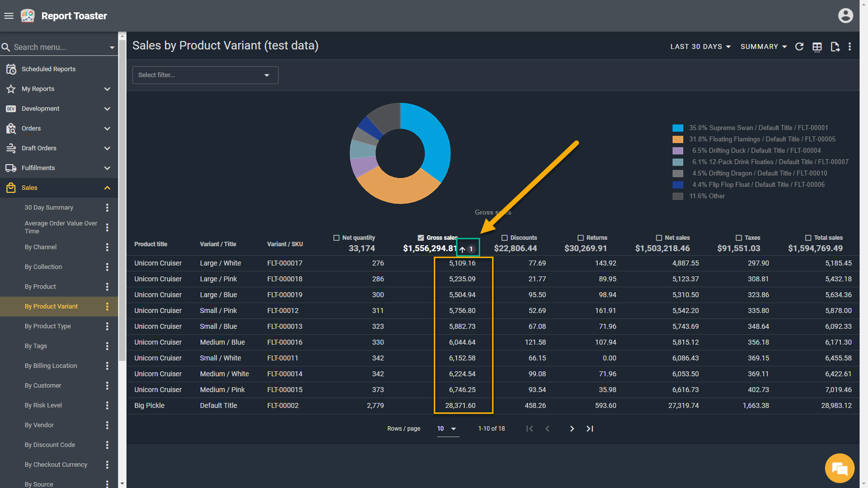The width and height of the screenshot is (868, 488).
Task: Open the table columns layout icon
Action: pos(817,46)
